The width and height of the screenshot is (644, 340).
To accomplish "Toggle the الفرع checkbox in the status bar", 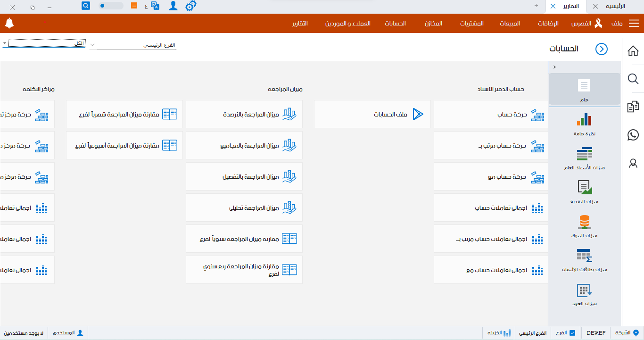I will click(x=573, y=332).
